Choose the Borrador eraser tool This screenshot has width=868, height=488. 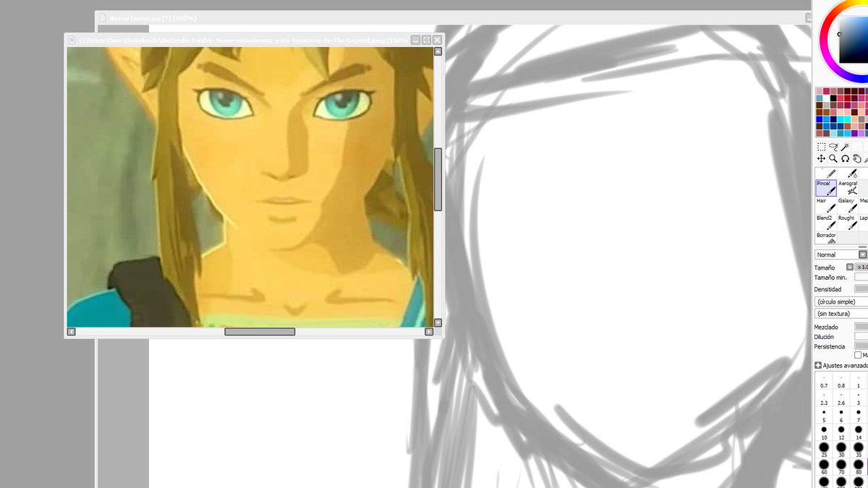826,238
